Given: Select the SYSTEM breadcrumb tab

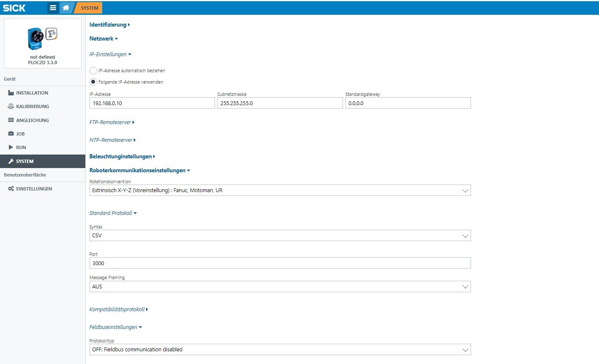Looking at the screenshot, I should click(89, 8).
